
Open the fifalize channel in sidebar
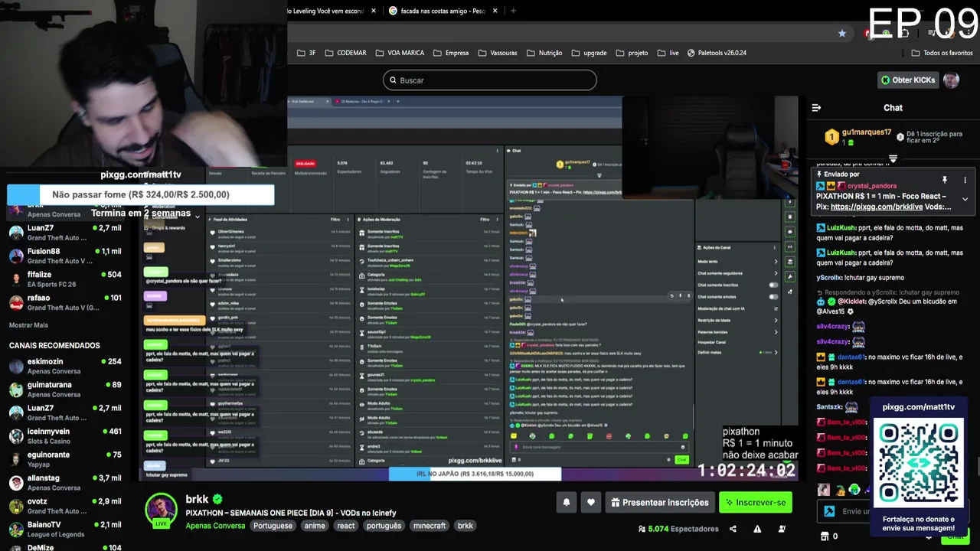coord(65,279)
